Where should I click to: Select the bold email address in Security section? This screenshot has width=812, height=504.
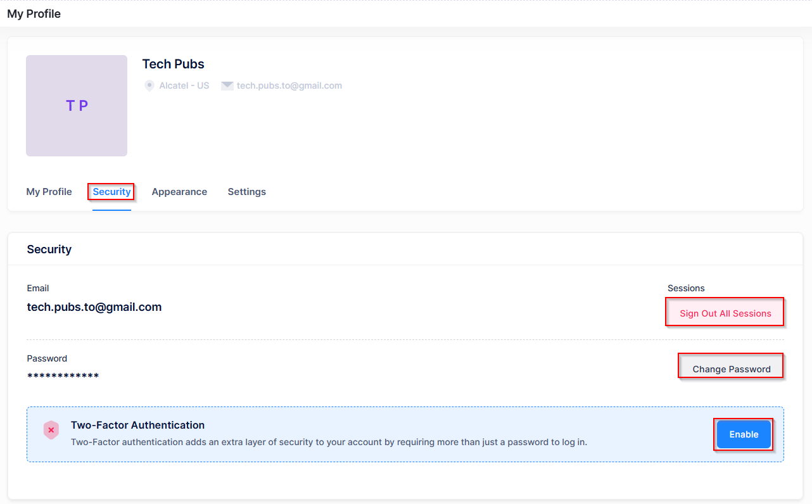[94, 307]
